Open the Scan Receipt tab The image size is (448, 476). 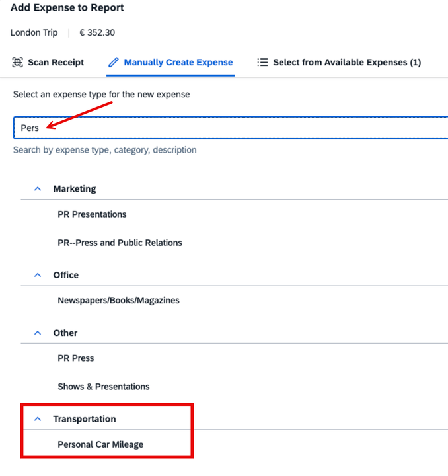coord(56,62)
